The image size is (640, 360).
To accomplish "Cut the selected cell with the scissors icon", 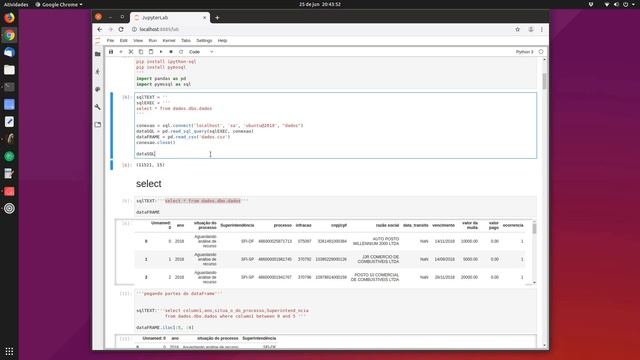I will pos(131,52).
